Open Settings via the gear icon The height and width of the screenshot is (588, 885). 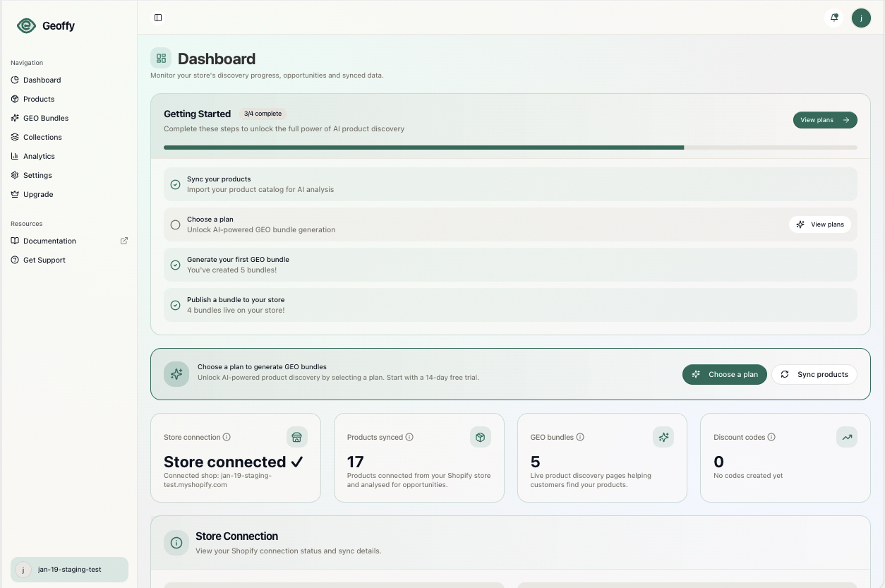pyautogui.click(x=15, y=175)
